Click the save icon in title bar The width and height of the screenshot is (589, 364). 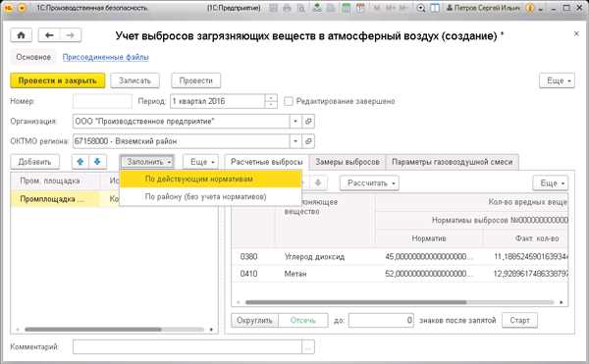coord(274,8)
